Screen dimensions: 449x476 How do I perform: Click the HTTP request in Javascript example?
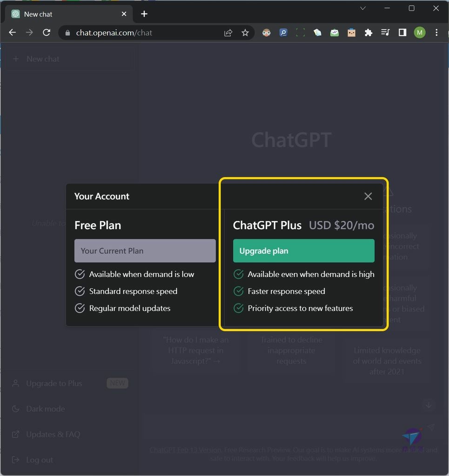195,350
